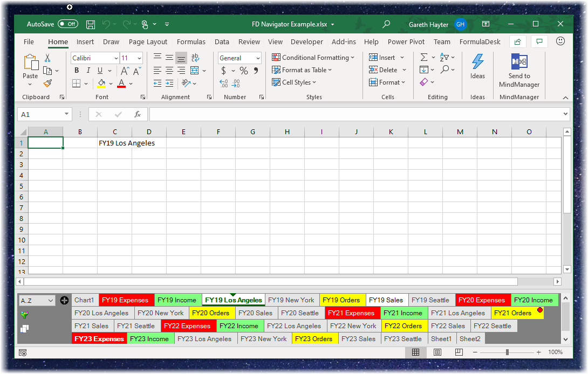
Task: Toggle Bold formatting in the Font group
Action: pyautogui.click(x=76, y=70)
